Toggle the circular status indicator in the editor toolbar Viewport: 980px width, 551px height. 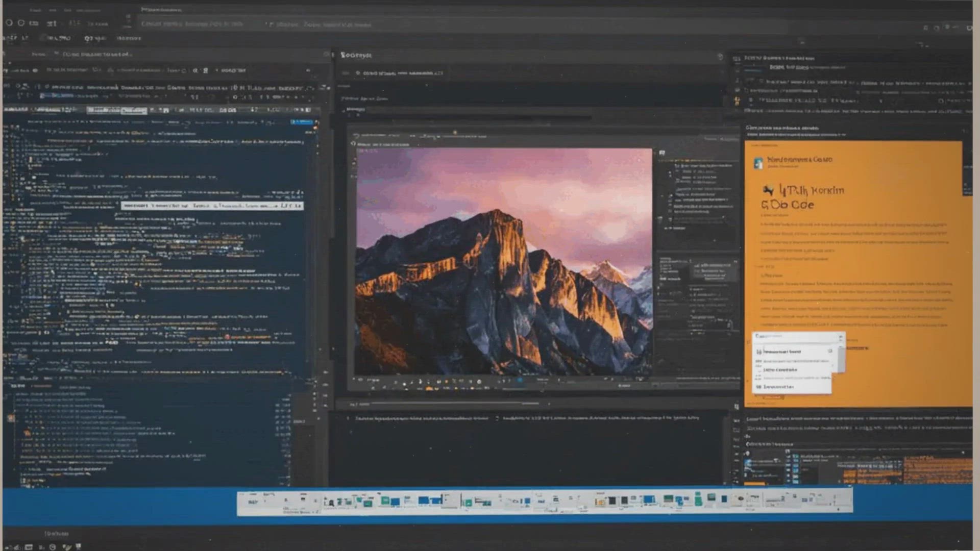183,71
